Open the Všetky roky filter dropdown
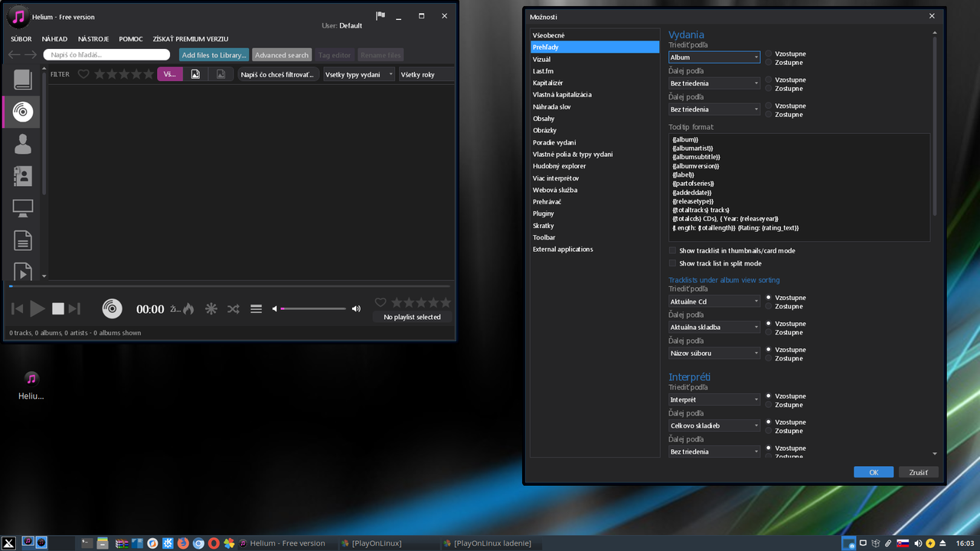The image size is (980, 551). click(x=426, y=74)
